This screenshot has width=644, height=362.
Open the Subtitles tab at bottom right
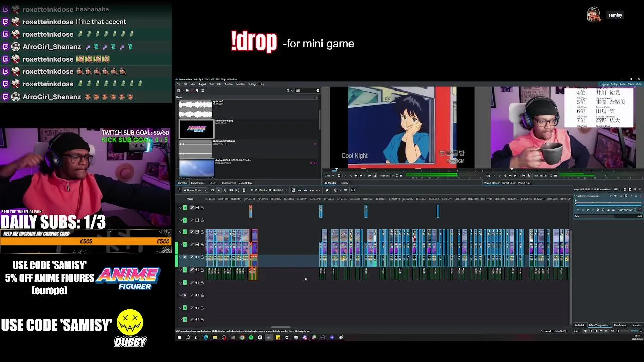[x=636, y=325]
